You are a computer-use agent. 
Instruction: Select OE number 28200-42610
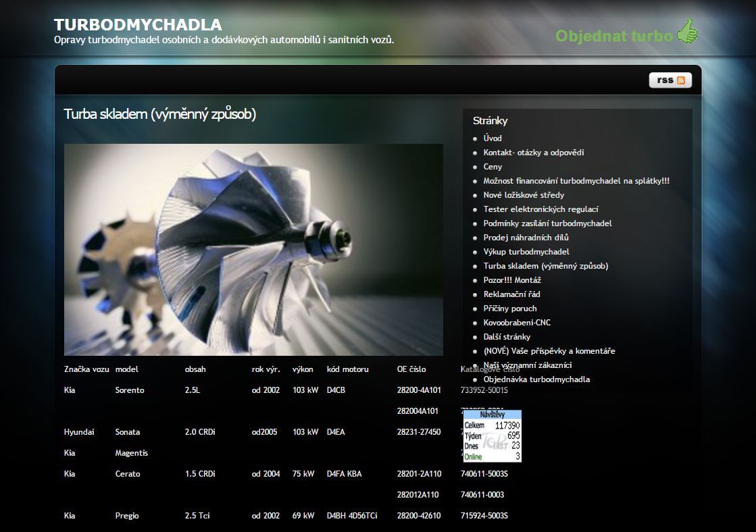[x=419, y=516]
